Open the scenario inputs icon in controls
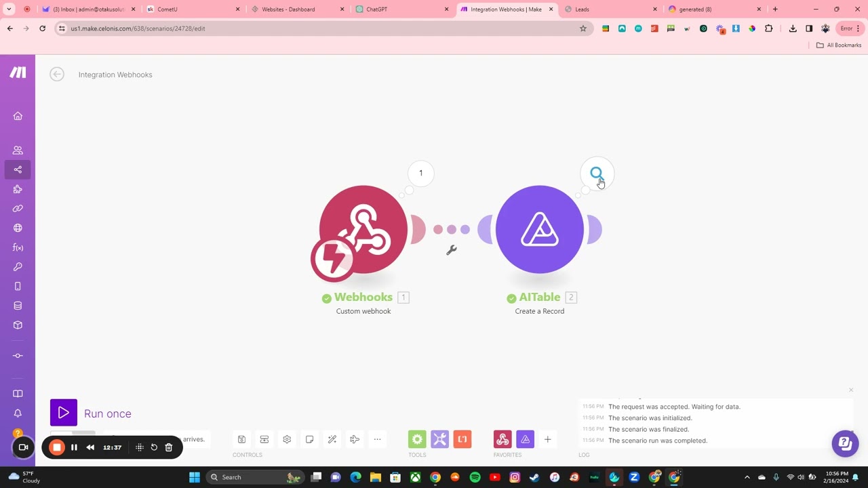 pyautogui.click(x=264, y=439)
